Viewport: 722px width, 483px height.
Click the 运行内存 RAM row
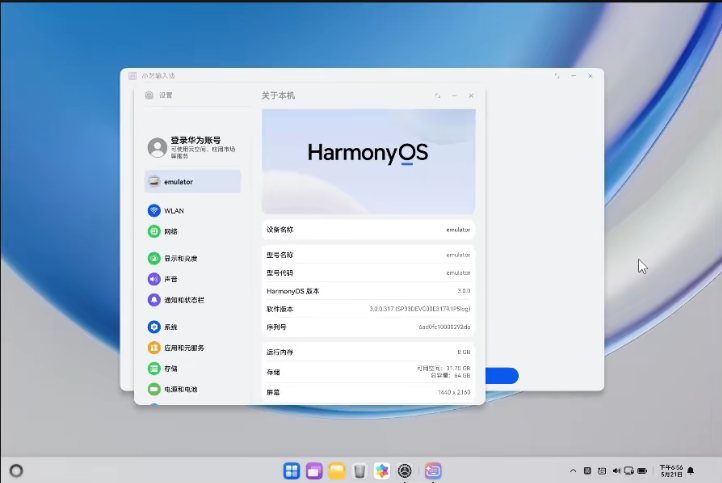click(x=368, y=352)
